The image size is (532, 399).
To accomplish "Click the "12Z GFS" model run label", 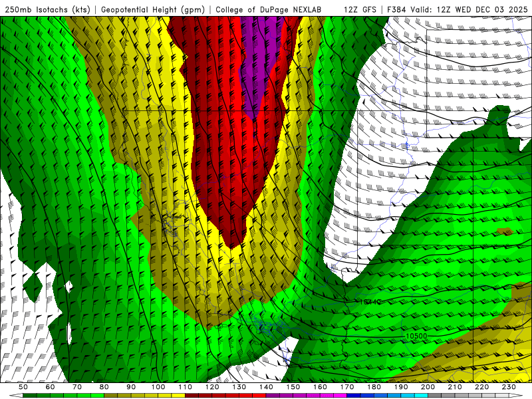I will click(360, 9).
